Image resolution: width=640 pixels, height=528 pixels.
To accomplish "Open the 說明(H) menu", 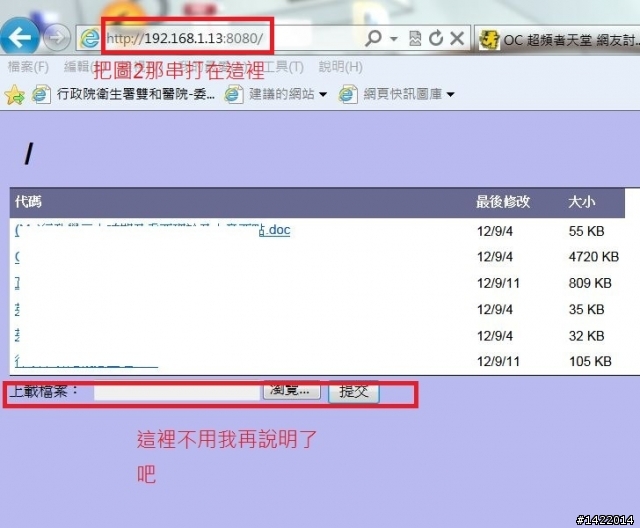I will [340, 67].
